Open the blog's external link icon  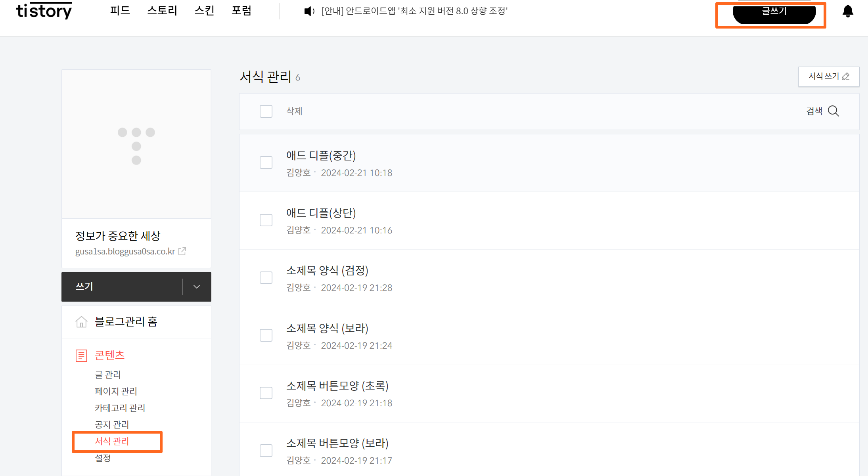182,251
